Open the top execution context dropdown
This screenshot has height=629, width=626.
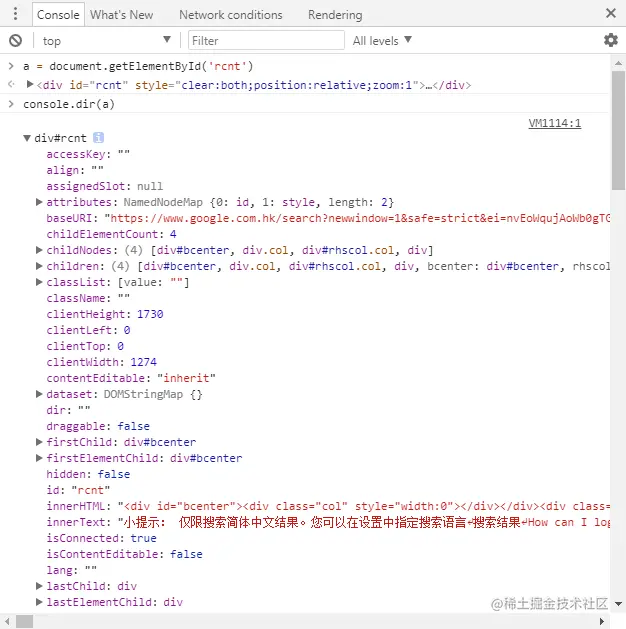click(107, 41)
